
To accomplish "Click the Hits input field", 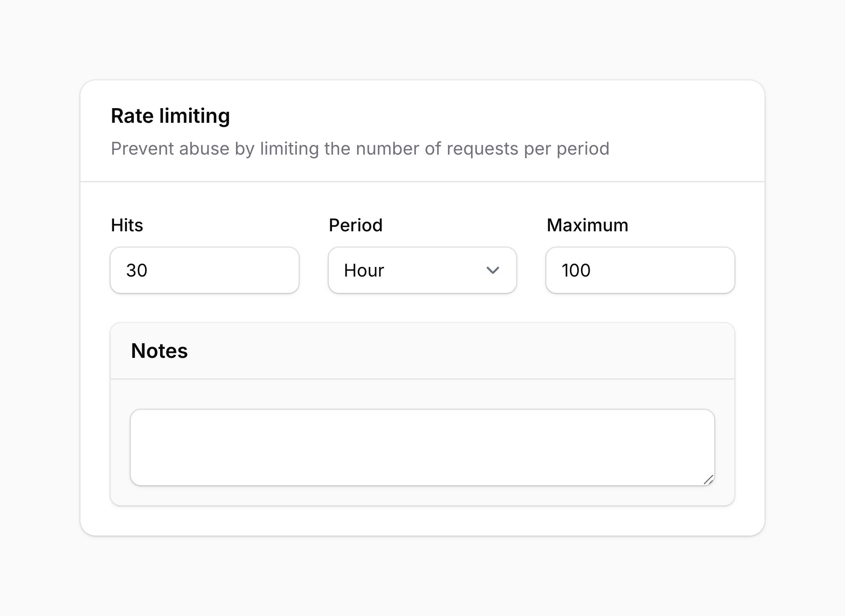I will pos(205,270).
